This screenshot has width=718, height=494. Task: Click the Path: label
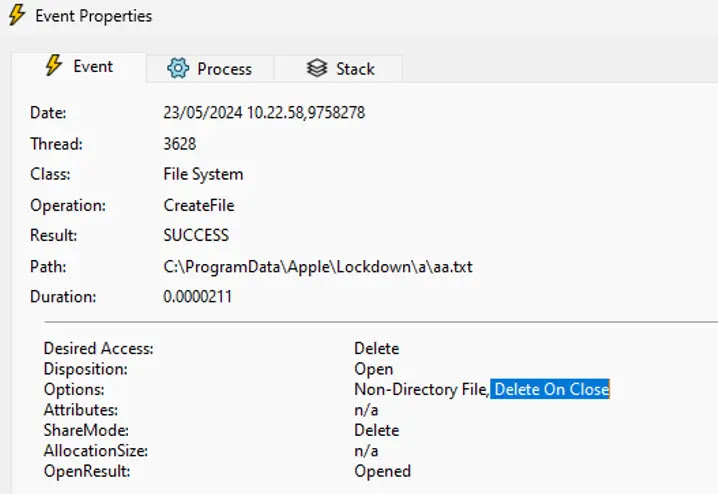(48, 266)
